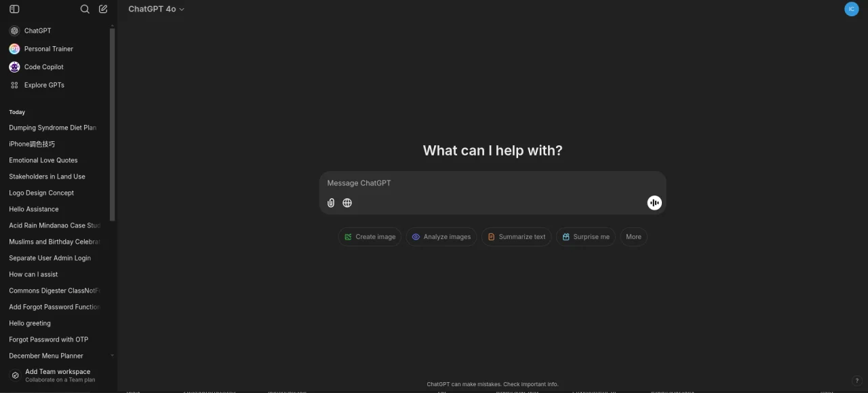Screen dimensions: 868x393
Task: Open the ChatGPT 4o model dropdown
Action: (x=157, y=10)
